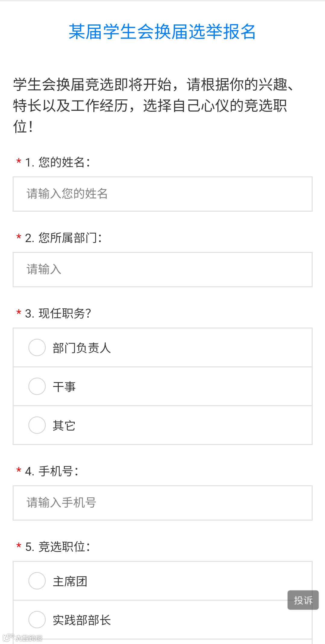Click the watermark logo at bottom left
The height and width of the screenshot is (644, 325).
[23, 638]
